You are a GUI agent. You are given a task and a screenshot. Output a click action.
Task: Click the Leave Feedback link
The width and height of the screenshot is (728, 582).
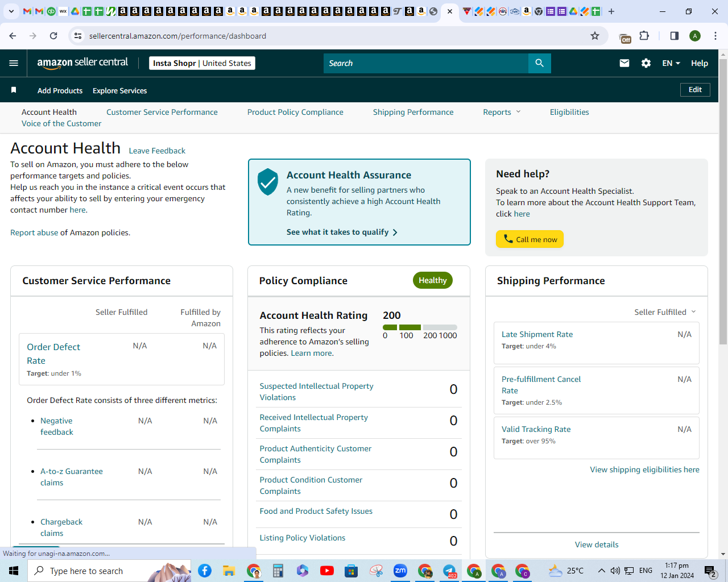(157, 151)
